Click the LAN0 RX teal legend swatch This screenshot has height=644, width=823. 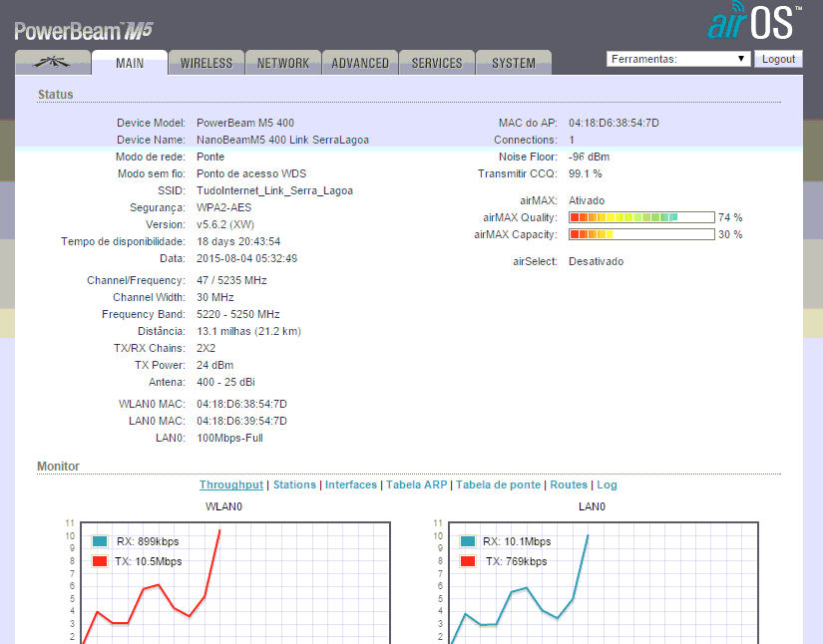tap(467, 541)
